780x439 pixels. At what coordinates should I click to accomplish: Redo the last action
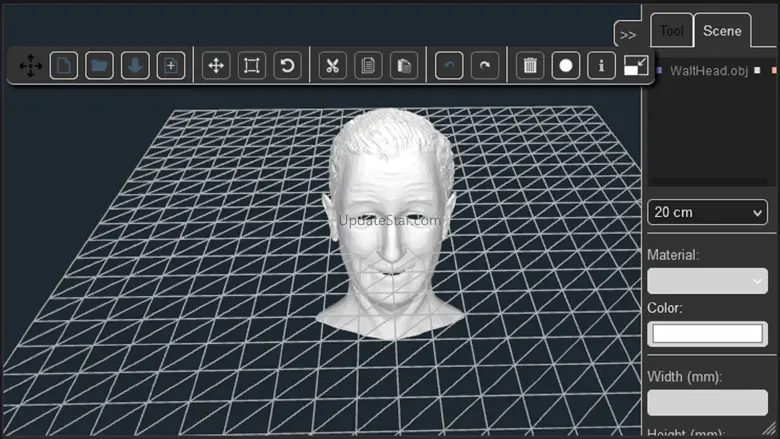tap(485, 66)
